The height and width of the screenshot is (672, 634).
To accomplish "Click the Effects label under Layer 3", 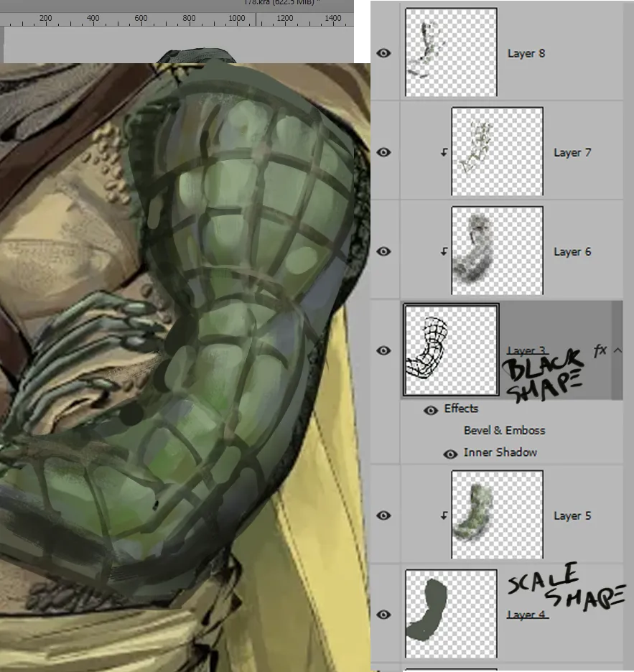I will [x=461, y=409].
